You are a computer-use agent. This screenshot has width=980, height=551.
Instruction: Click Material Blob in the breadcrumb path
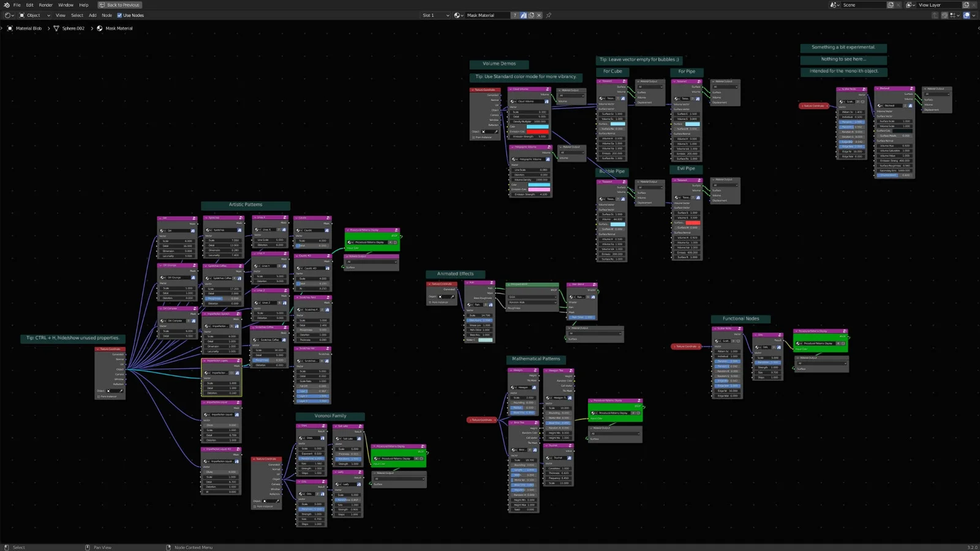[28, 28]
